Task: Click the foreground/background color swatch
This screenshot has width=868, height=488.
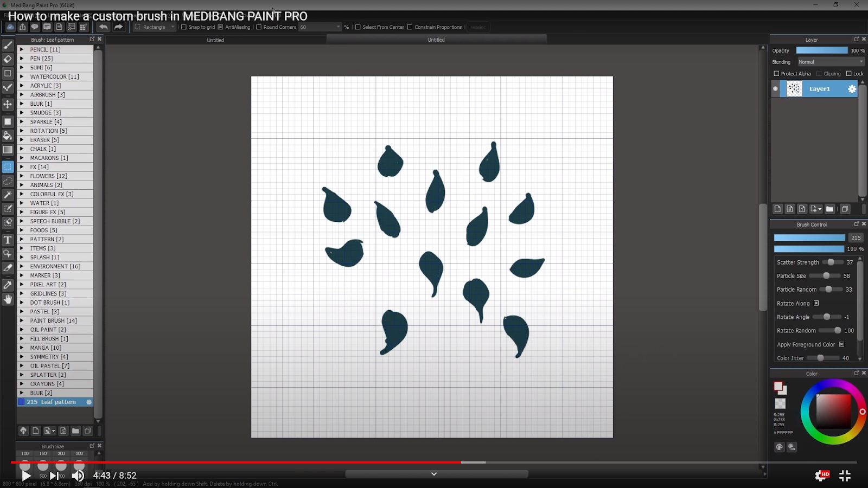Action: pyautogui.click(x=780, y=388)
